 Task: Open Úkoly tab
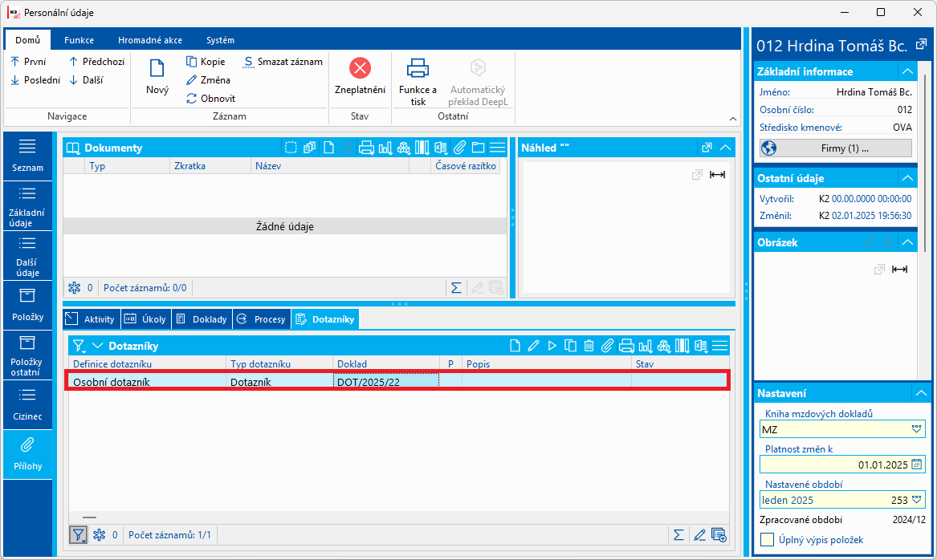[146, 319]
